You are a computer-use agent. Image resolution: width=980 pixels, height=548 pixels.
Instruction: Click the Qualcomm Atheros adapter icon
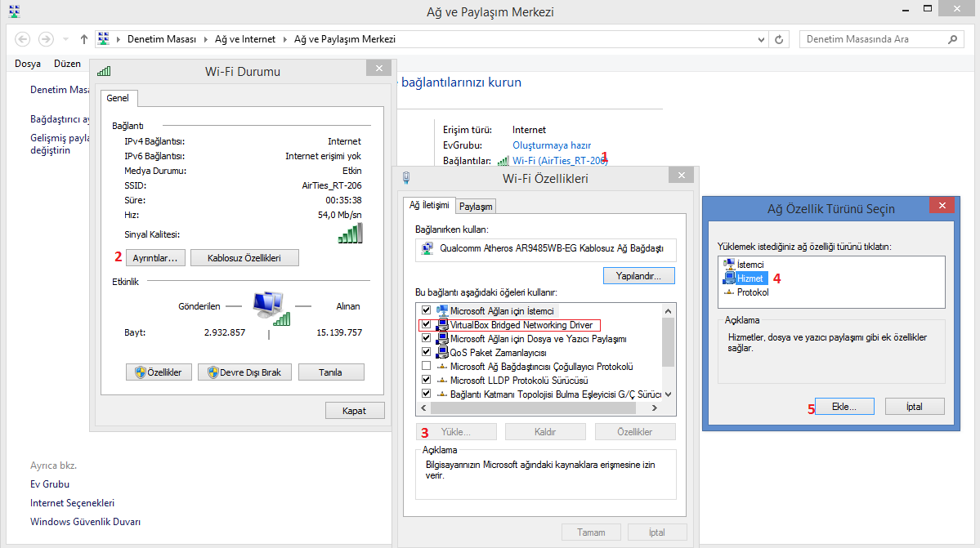pos(427,250)
